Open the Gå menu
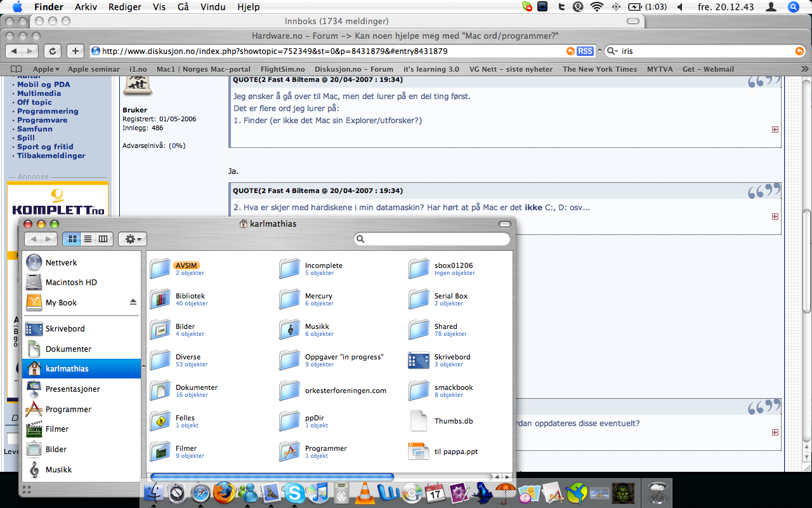 click(x=183, y=7)
